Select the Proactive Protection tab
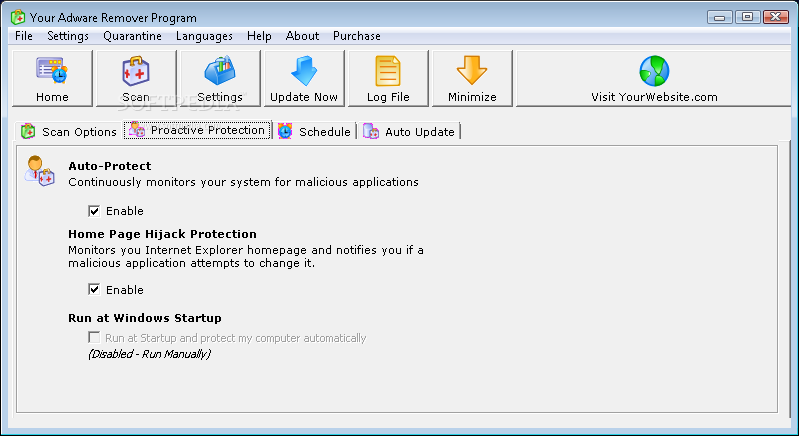Viewport: 799px width, 436px height. pos(198,130)
